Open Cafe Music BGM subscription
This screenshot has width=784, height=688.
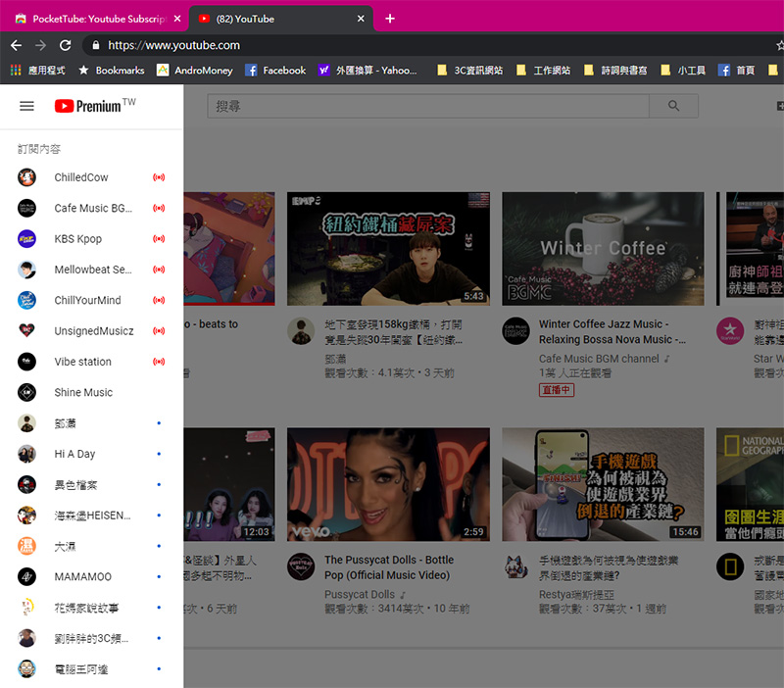(93, 209)
